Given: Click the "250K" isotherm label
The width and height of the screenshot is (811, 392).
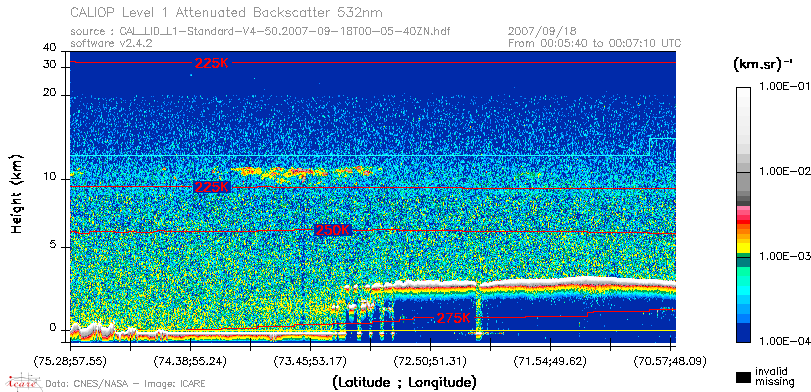Looking at the screenshot, I should point(333,231).
